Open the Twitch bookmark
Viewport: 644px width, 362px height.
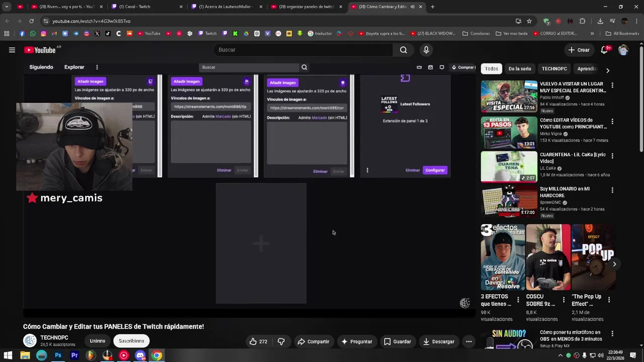(x=207, y=34)
